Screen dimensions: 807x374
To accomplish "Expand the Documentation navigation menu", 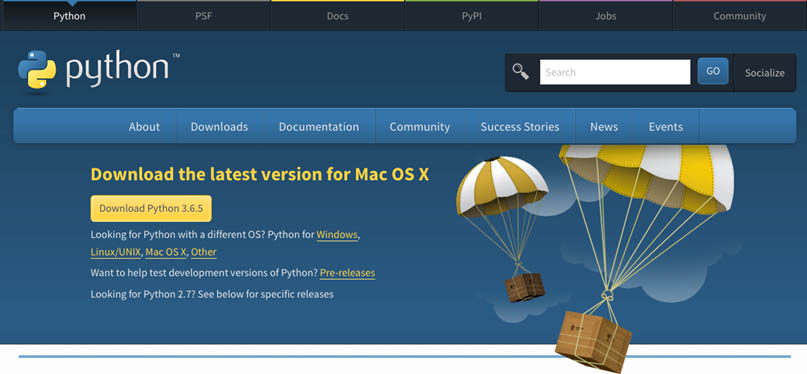I will click(319, 127).
